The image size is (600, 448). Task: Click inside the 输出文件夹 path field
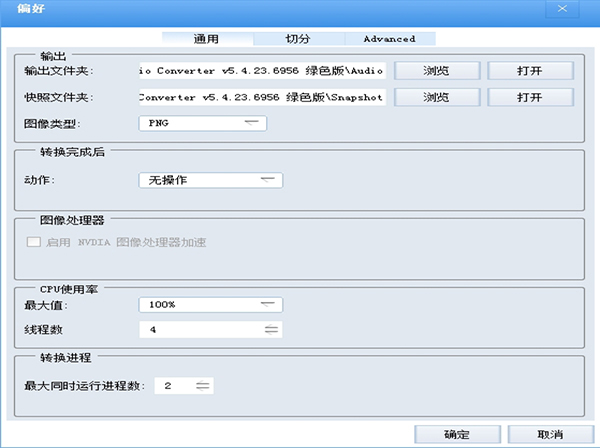tap(262, 71)
